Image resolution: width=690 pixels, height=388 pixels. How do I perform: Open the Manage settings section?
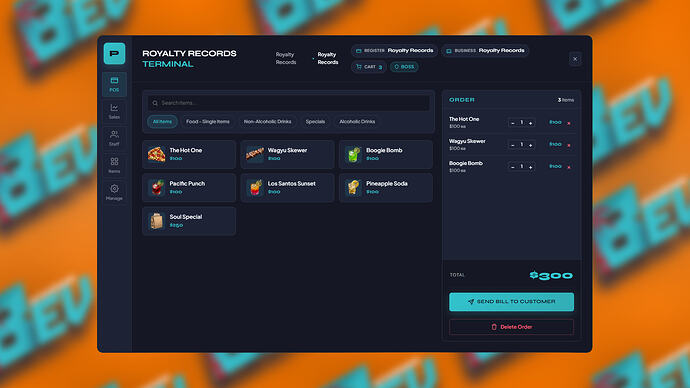tap(114, 193)
